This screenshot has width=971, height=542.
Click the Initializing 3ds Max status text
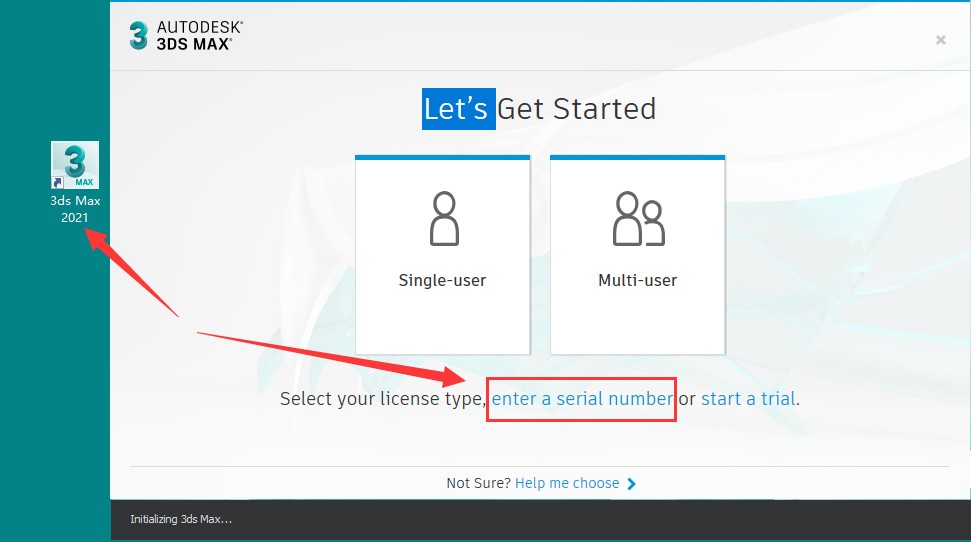click(181, 519)
